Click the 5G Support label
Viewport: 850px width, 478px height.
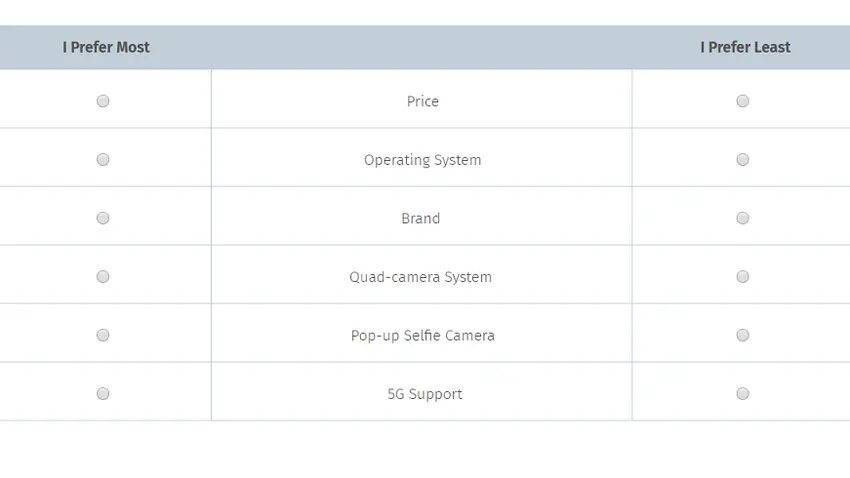tap(424, 394)
